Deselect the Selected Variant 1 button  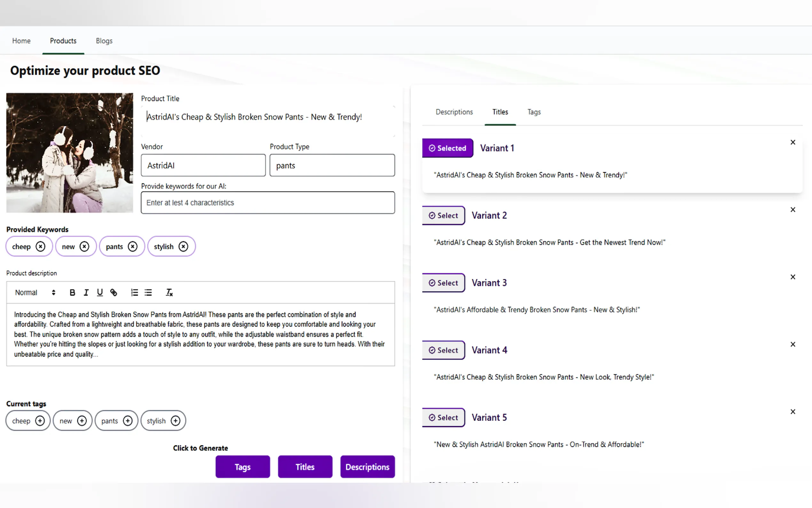coord(448,148)
